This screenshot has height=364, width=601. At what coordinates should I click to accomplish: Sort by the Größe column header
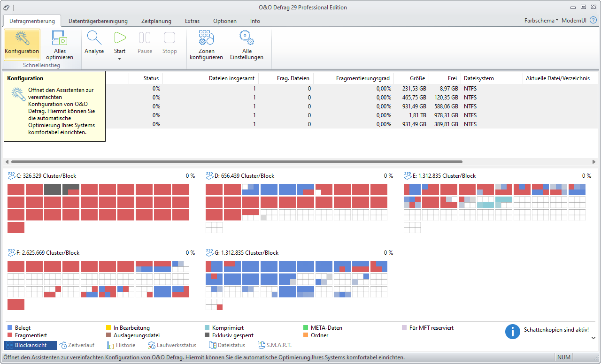[x=411, y=78]
